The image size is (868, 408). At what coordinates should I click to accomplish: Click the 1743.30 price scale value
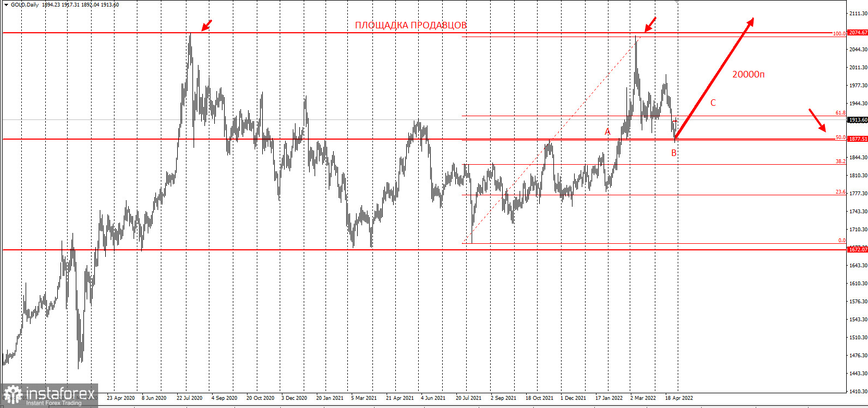(858, 212)
